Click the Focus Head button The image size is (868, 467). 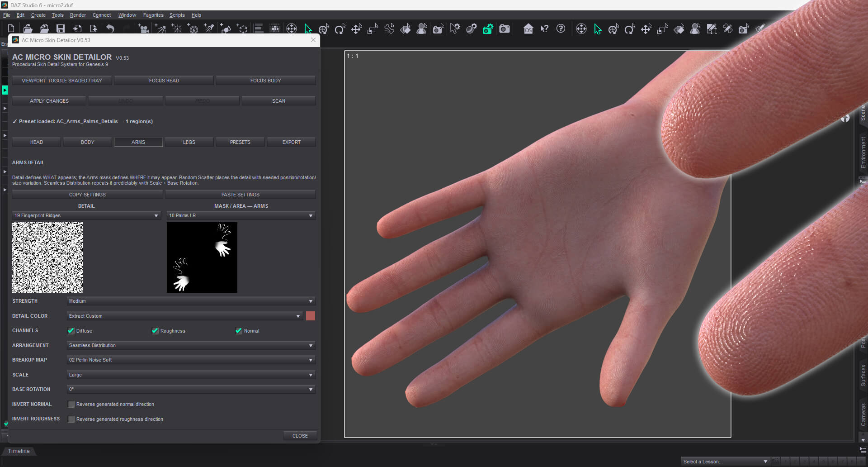tap(164, 81)
